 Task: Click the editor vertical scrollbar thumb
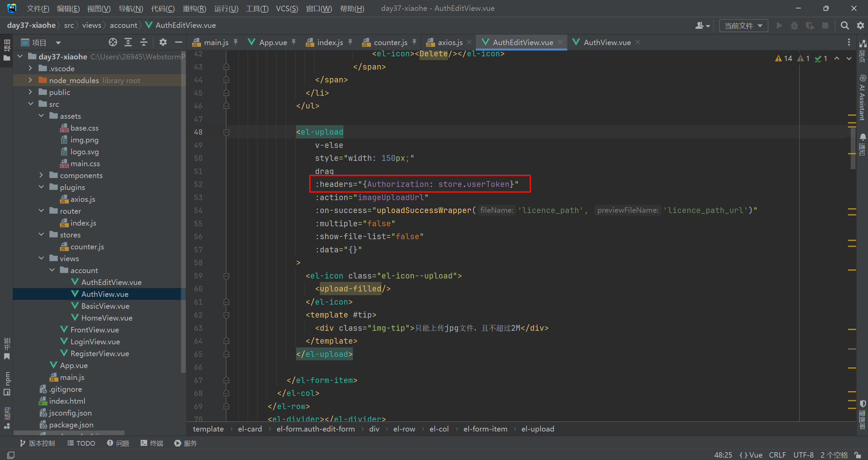(x=853, y=149)
